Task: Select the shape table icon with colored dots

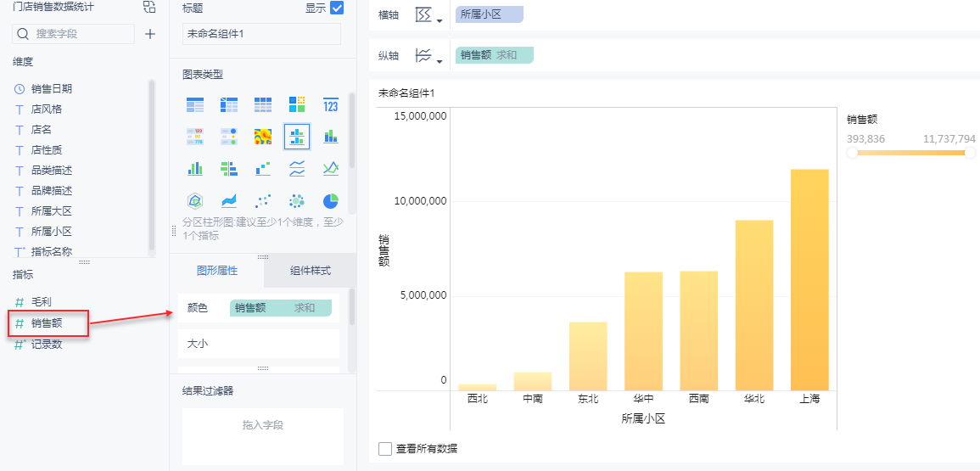Action: pos(229,137)
